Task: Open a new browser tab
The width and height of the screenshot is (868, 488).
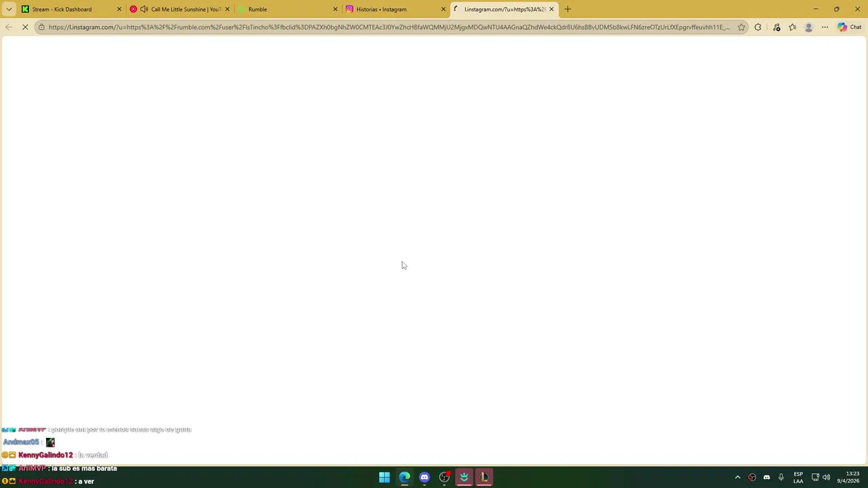Action: tap(568, 9)
